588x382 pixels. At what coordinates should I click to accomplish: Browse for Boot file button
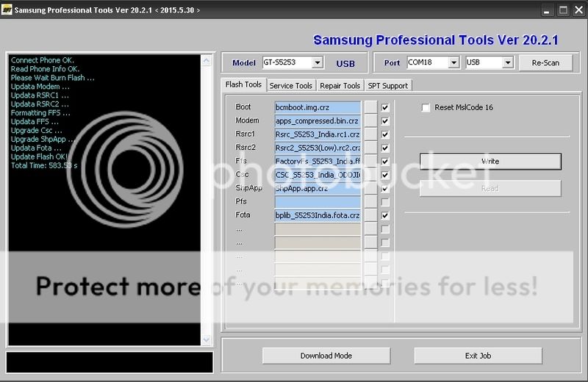[370, 107]
